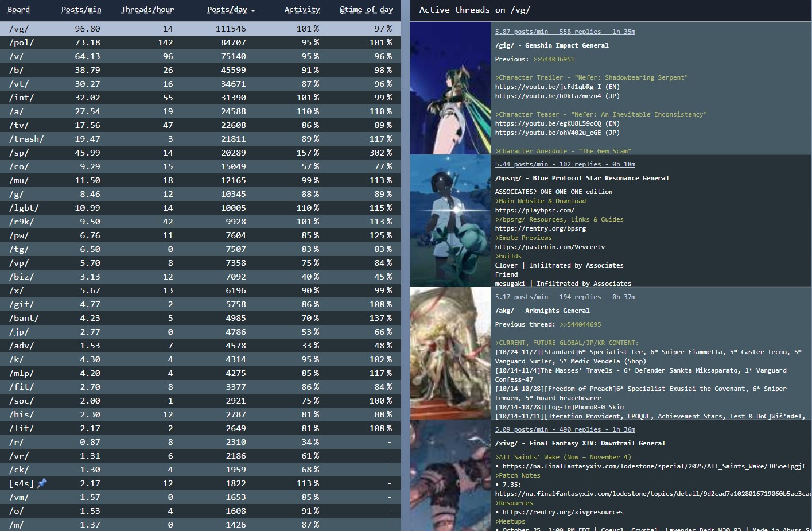
Task: Select the /r9k/ board row
Action: [200, 222]
